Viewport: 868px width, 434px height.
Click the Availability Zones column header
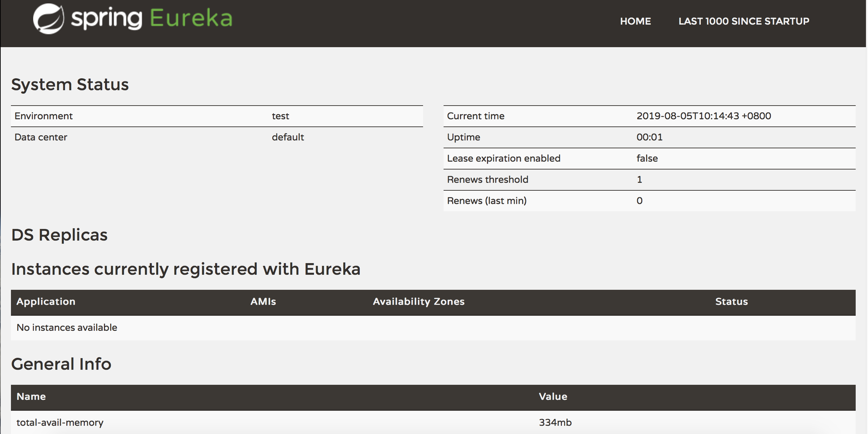(x=419, y=301)
